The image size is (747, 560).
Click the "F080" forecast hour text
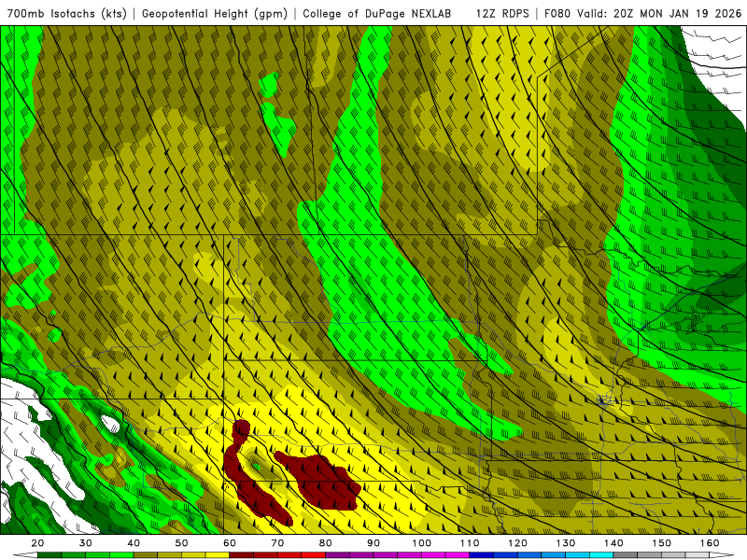(557, 13)
